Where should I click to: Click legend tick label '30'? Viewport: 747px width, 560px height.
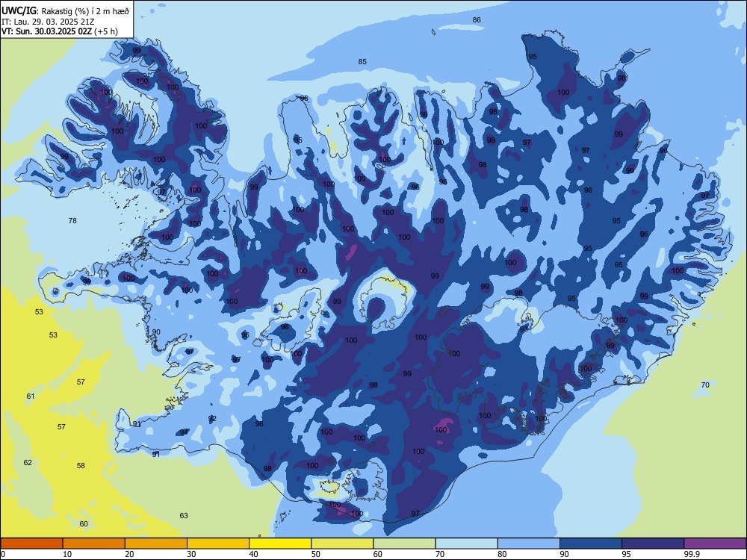click(x=191, y=554)
